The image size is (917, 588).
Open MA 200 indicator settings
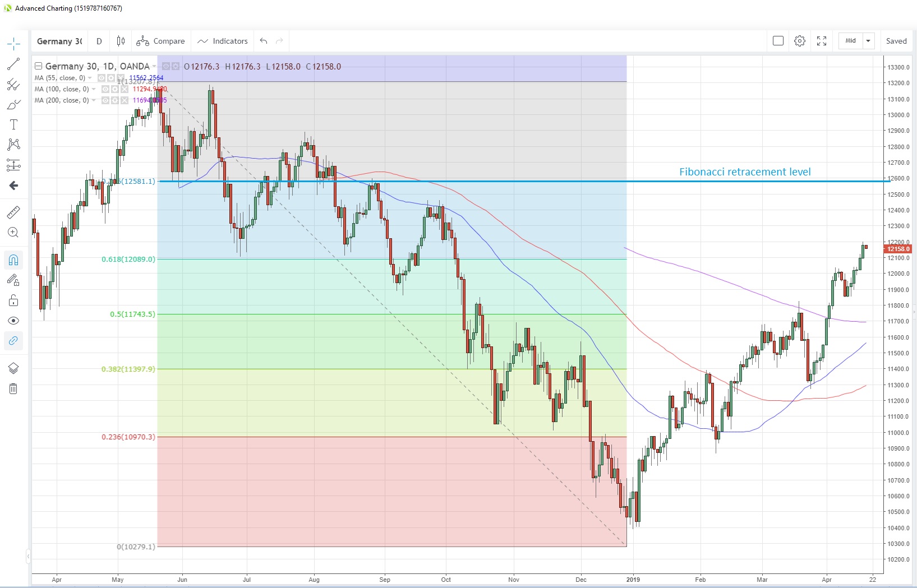(x=115, y=100)
